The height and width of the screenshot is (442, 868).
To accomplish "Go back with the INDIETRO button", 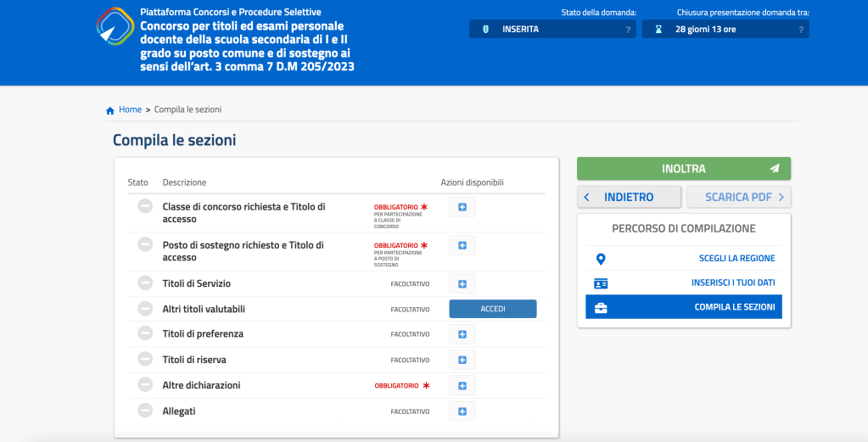I will tap(629, 197).
